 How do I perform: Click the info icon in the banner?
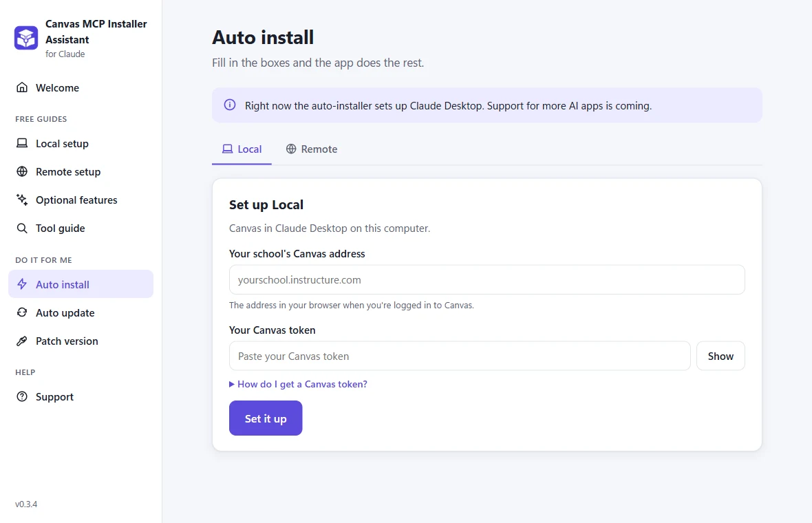click(x=229, y=105)
